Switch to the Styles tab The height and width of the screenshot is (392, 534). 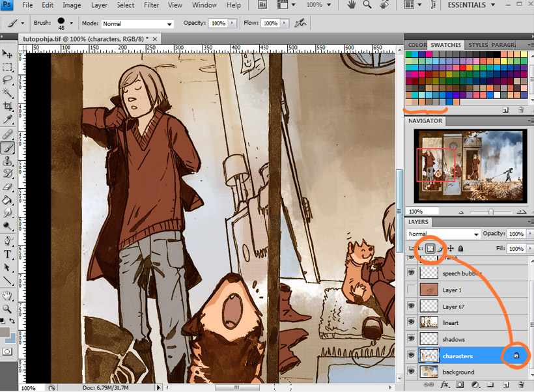[x=477, y=45]
